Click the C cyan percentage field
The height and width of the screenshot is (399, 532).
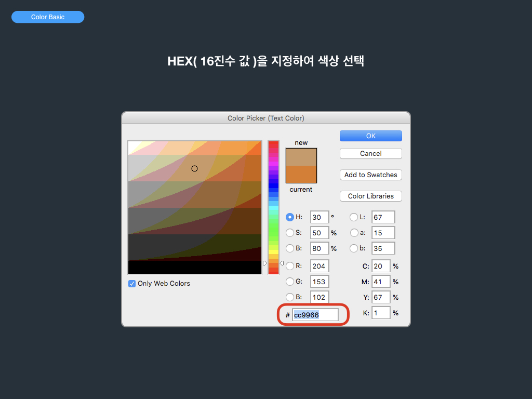[381, 266]
